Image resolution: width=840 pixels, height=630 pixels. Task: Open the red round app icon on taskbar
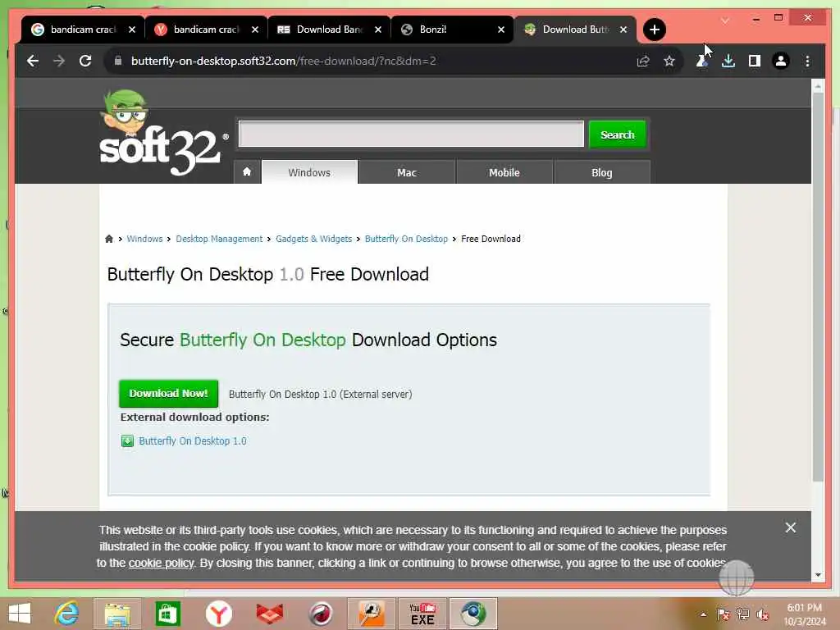point(321,614)
